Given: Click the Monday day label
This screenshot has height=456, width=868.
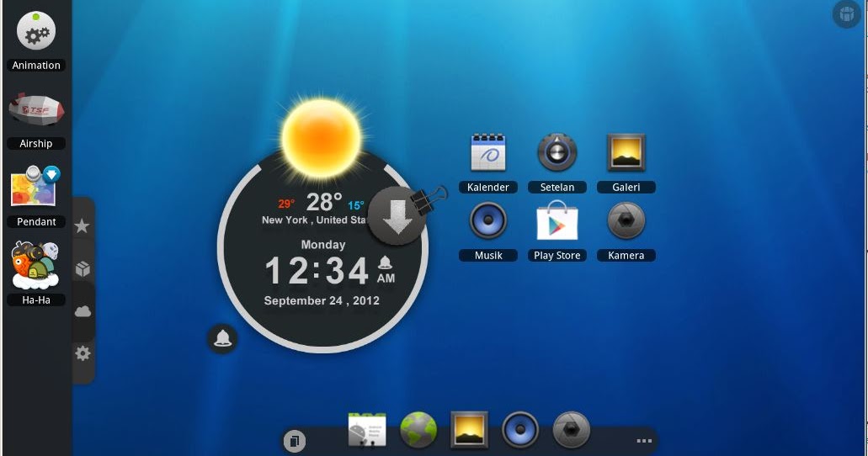Looking at the screenshot, I should coord(323,245).
